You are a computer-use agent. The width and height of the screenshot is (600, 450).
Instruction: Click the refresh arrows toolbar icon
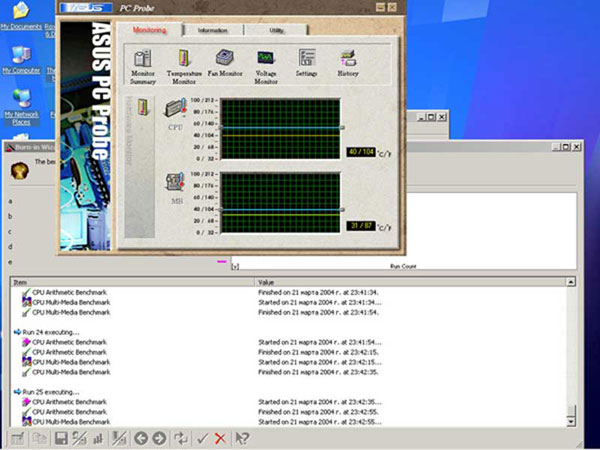click(x=180, y=438)
